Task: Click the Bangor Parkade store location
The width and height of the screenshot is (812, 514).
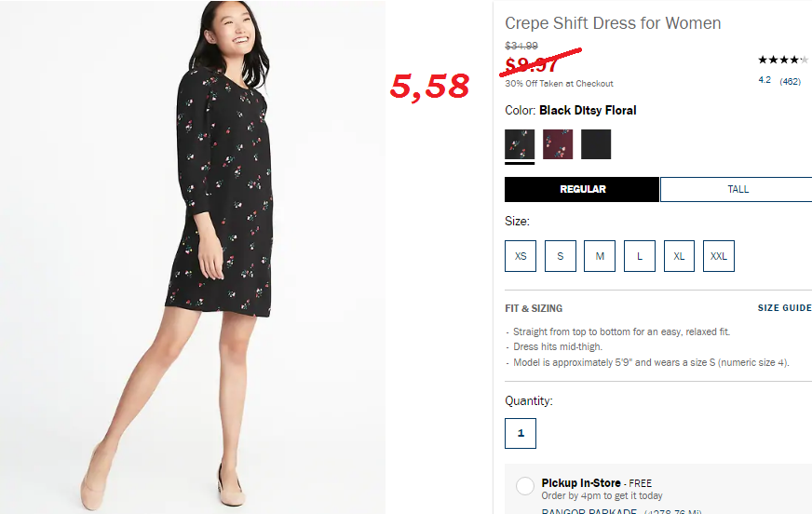Action: 589,511
